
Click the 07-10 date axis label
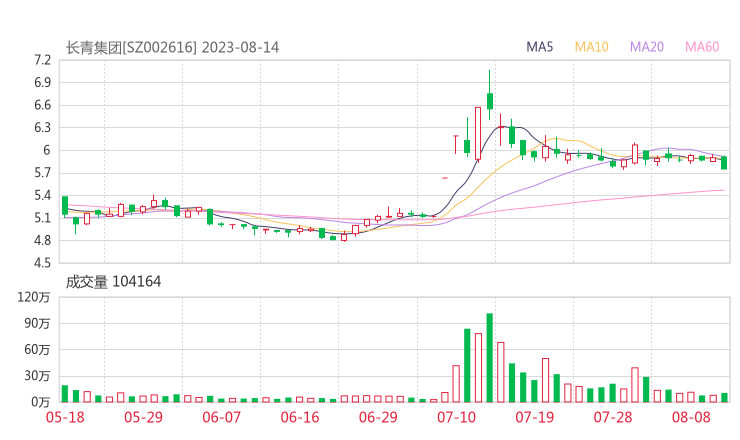pyautogui.click(x=456, y=417)
